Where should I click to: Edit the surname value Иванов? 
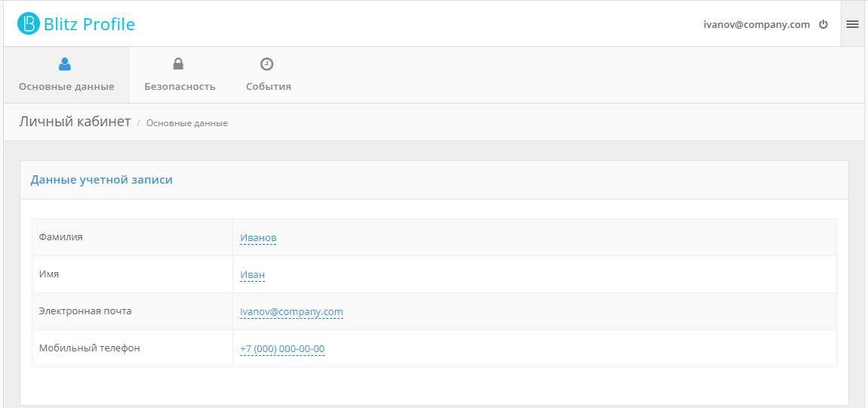(x=258, y=237)
